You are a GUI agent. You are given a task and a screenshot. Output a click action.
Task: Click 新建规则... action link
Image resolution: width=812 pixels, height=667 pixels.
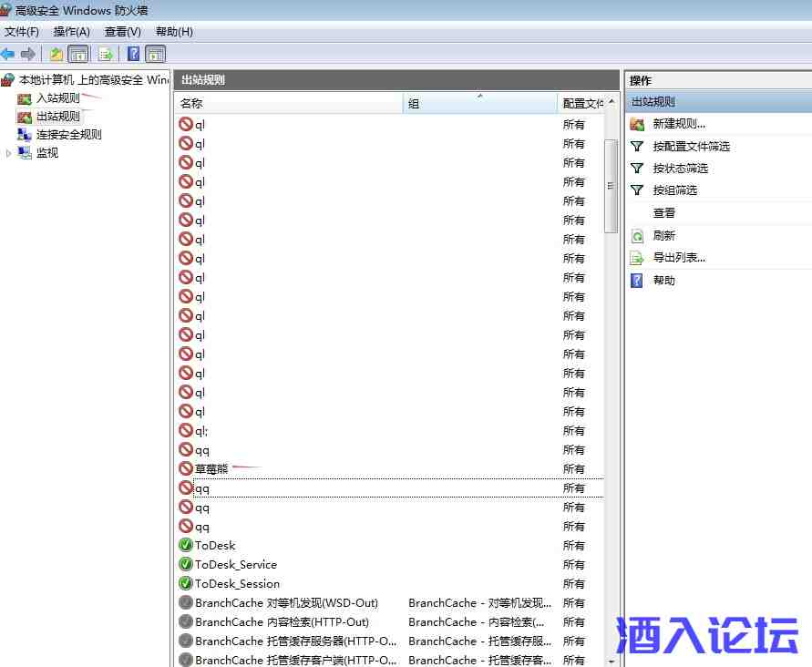pos(679,124)
